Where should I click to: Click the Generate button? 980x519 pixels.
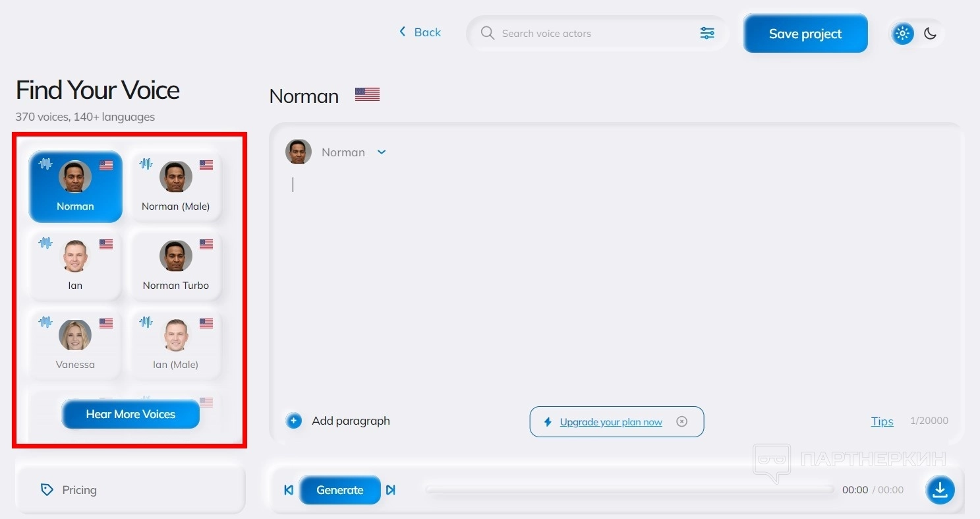340,490
